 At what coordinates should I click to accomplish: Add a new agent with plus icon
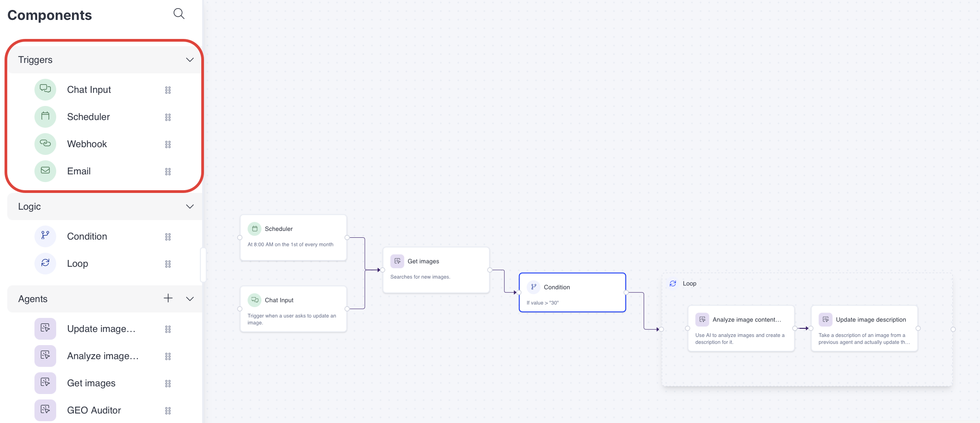(x=168, y=298)
